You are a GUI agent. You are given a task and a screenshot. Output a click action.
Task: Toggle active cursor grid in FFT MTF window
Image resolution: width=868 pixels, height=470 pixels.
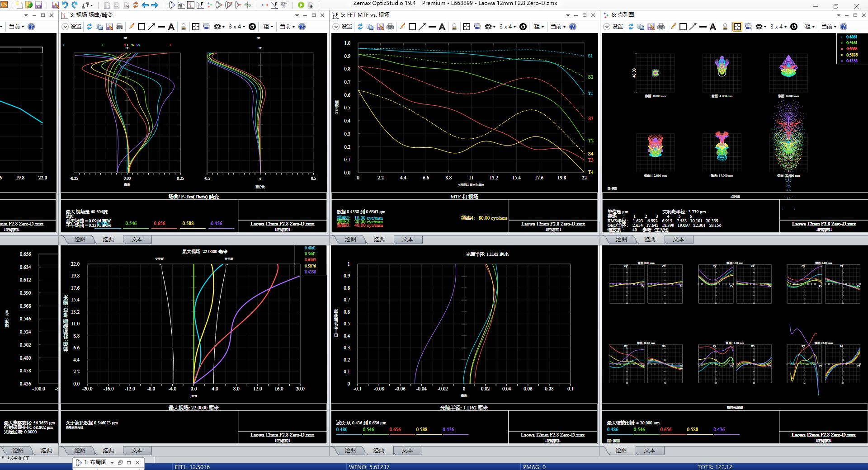point(467,27)
